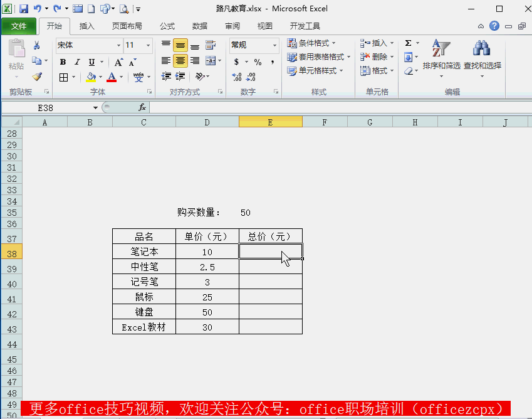
Task: Open the 文件 menu
Action: click(x=19, y=26)
